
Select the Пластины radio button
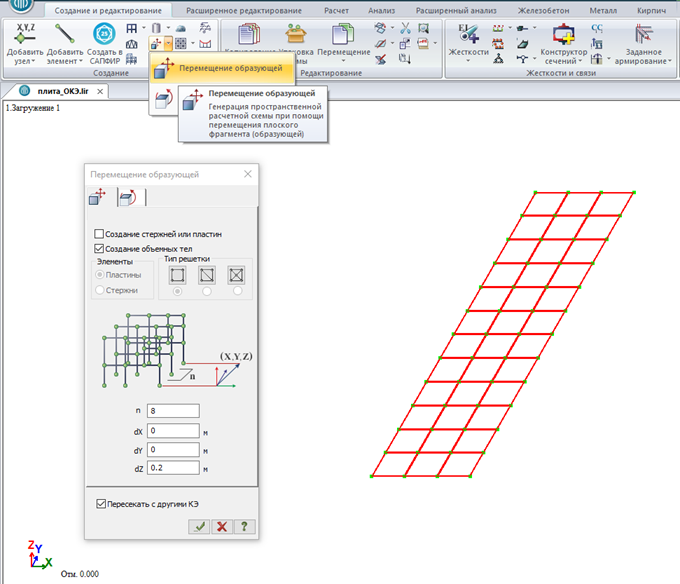coord(99,274)
